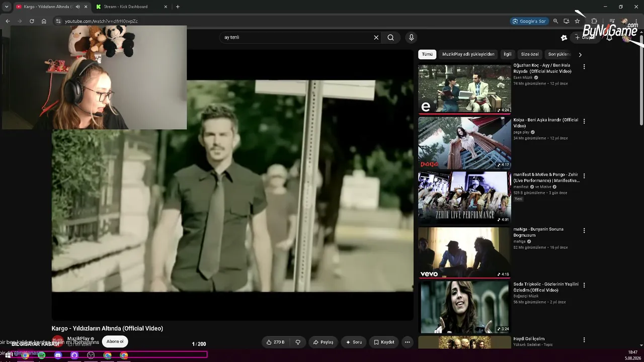Click the Soru ask button
644x362 pixels.
354,342
